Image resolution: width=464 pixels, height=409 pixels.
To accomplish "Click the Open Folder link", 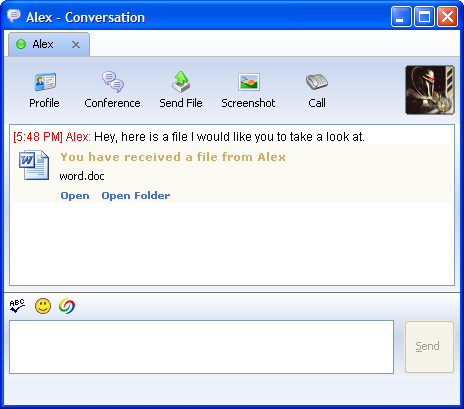I will click(136, 195).
